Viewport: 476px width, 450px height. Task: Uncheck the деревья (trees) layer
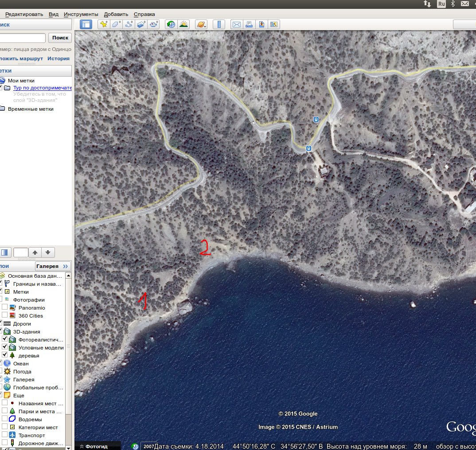point(4,355)
